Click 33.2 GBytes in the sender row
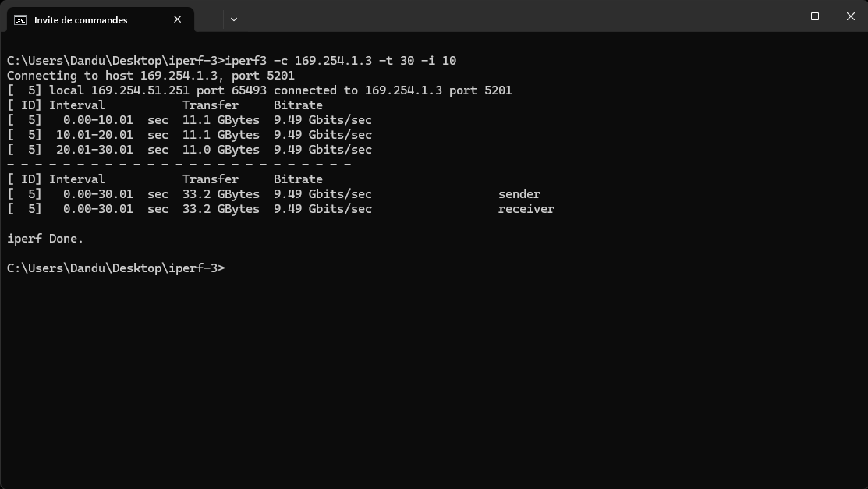Image resolution: width=868 pixels, height=489 pixels. point(221,194)
